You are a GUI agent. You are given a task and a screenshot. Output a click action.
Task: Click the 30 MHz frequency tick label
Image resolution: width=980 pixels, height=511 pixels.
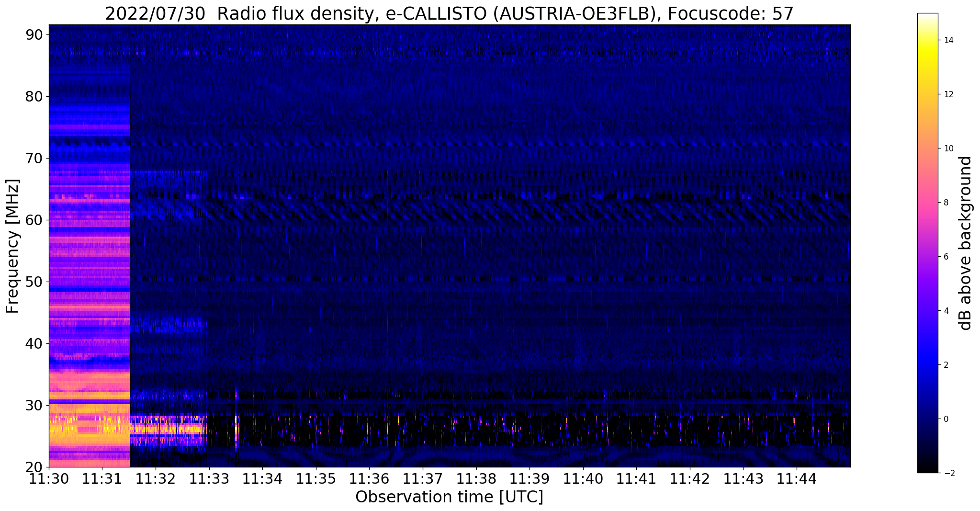coord(34,405)
